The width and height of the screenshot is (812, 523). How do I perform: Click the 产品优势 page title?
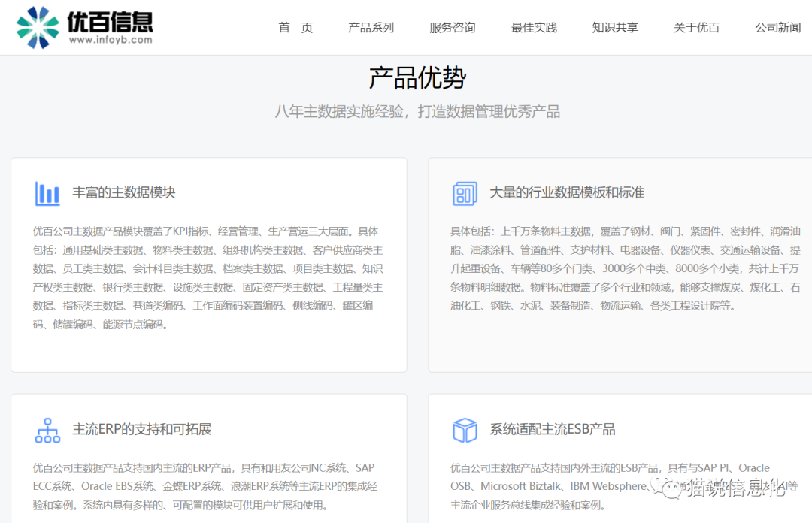coord(417,77)
